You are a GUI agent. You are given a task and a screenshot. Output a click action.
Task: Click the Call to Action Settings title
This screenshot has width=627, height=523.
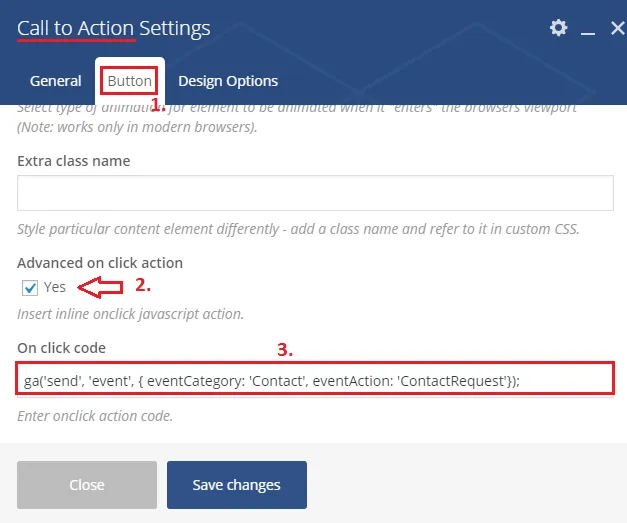click(114, 28)
